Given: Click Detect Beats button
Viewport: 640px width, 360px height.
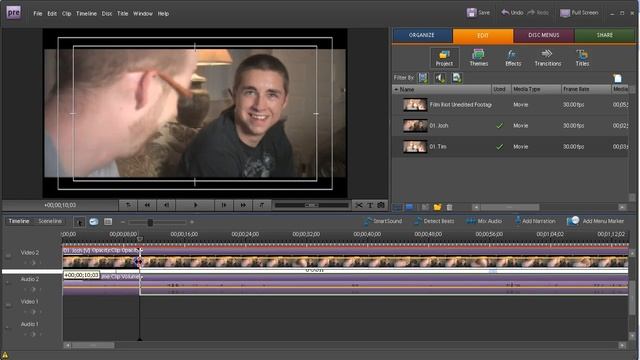Looking at the screenshot, I should [x=434, y=221].
